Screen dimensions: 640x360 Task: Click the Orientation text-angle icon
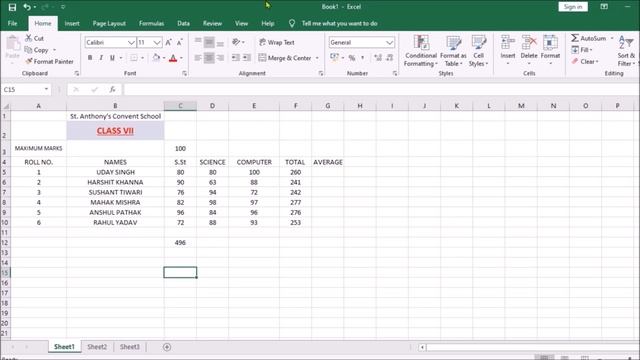click(236, 42)
